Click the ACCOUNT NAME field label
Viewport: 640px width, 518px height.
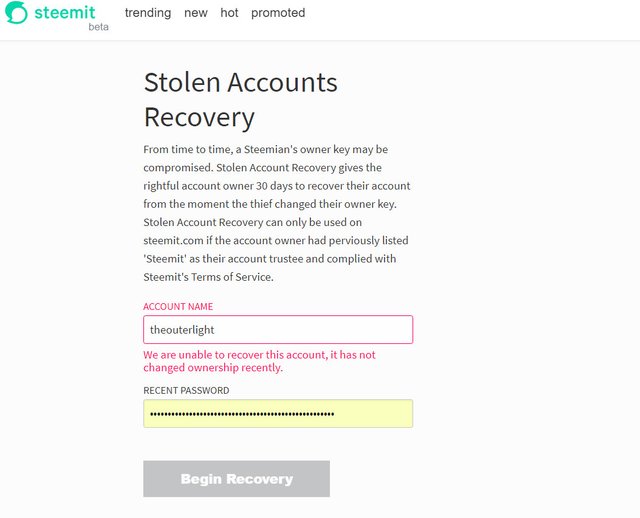tap(178, 307)
